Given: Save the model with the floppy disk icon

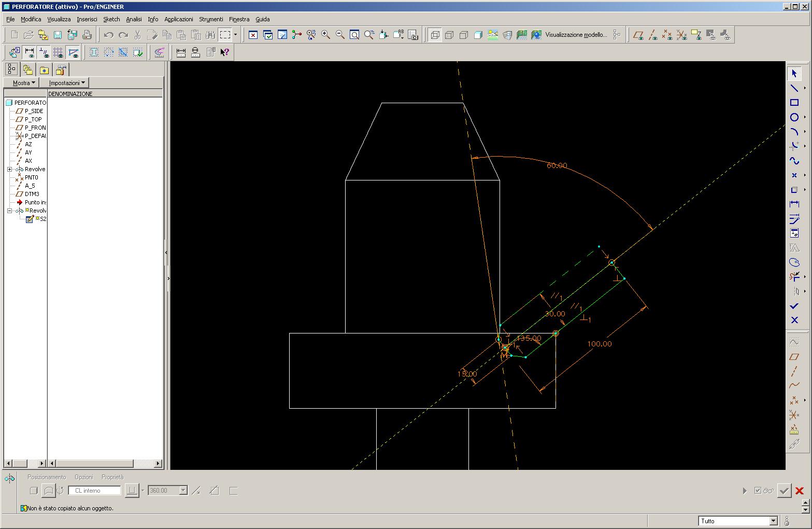Looking at the screenshot, I should point(58,35).
